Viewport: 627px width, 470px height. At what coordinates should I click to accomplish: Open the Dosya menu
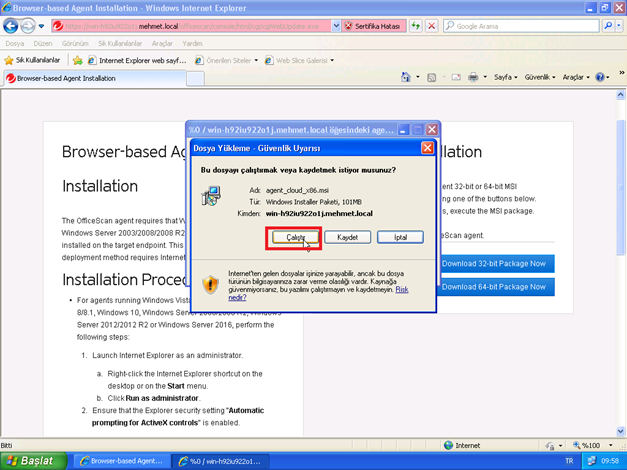pyautogui.click(x=15, y=43)
